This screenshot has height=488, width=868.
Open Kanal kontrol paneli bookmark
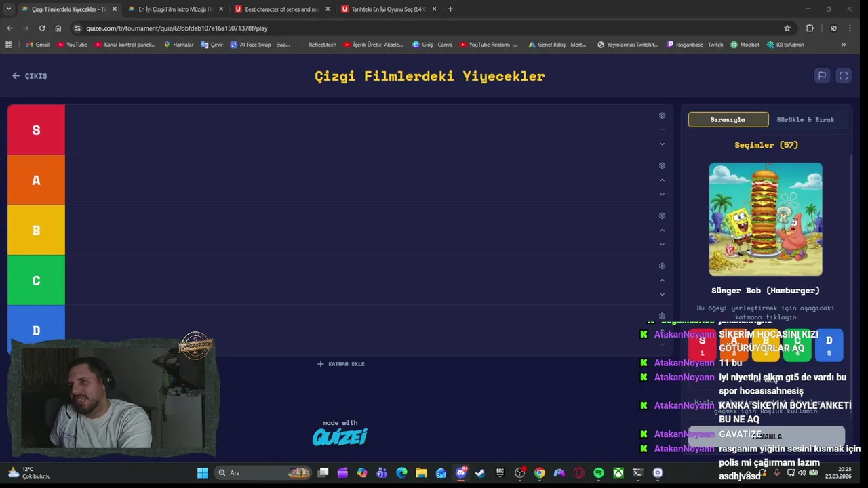(125, 45)
